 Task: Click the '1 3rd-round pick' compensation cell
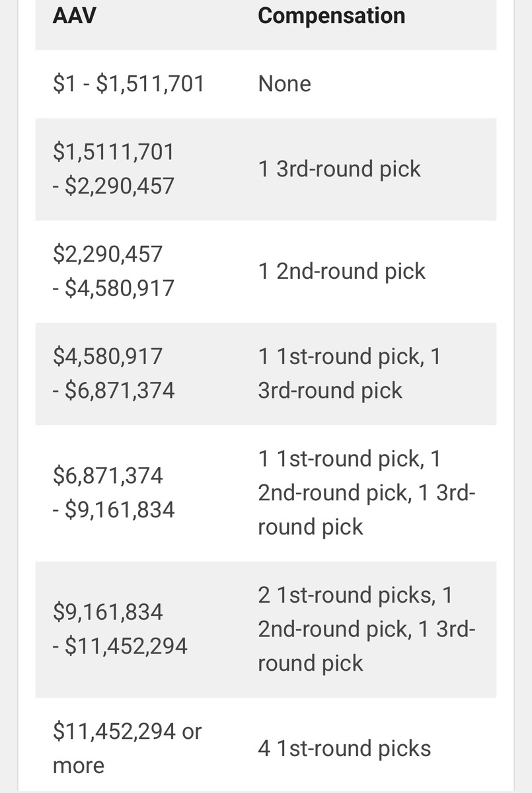click(x=339, y=169)
